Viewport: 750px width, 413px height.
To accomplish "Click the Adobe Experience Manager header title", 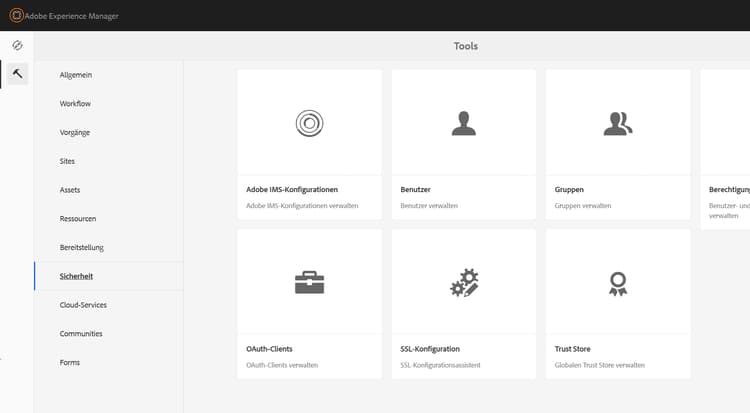I will (x=71, y=16).
